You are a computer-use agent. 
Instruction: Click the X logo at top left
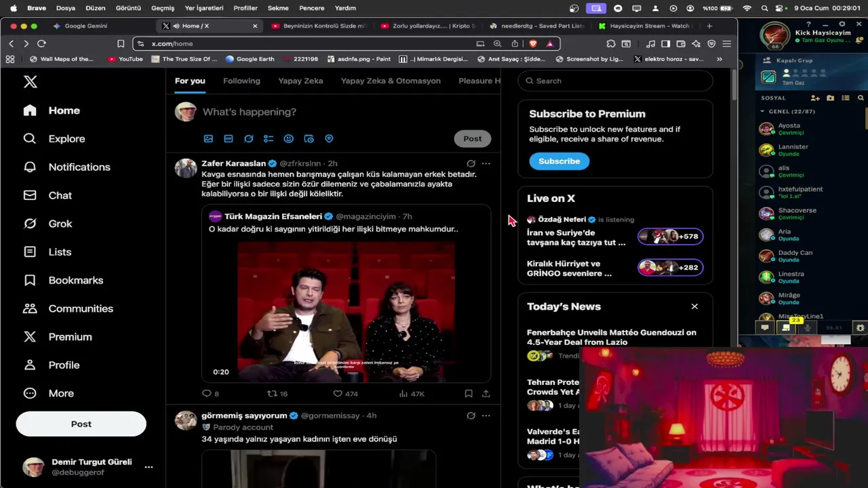[x=30, y=82]
